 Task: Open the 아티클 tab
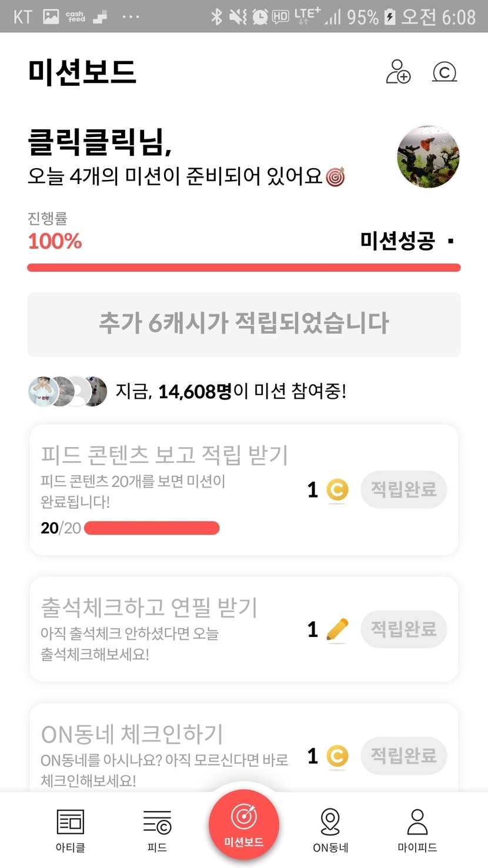pyautogui.click(x=70, y=830)
